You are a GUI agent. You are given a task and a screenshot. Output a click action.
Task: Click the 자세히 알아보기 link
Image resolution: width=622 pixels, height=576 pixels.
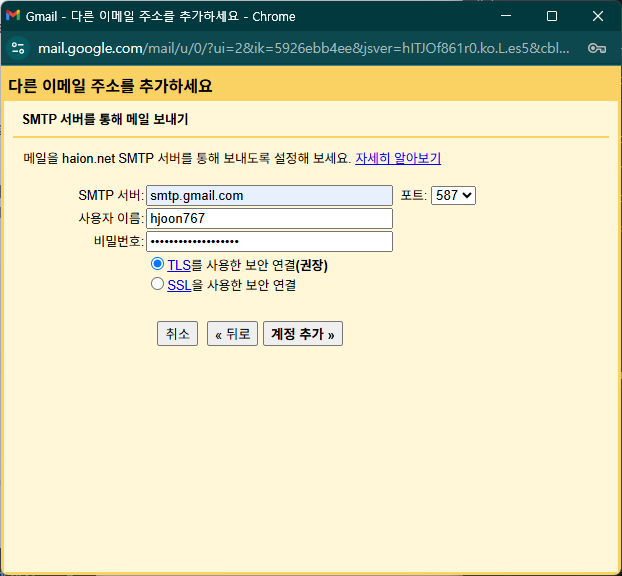click(398, 158)
